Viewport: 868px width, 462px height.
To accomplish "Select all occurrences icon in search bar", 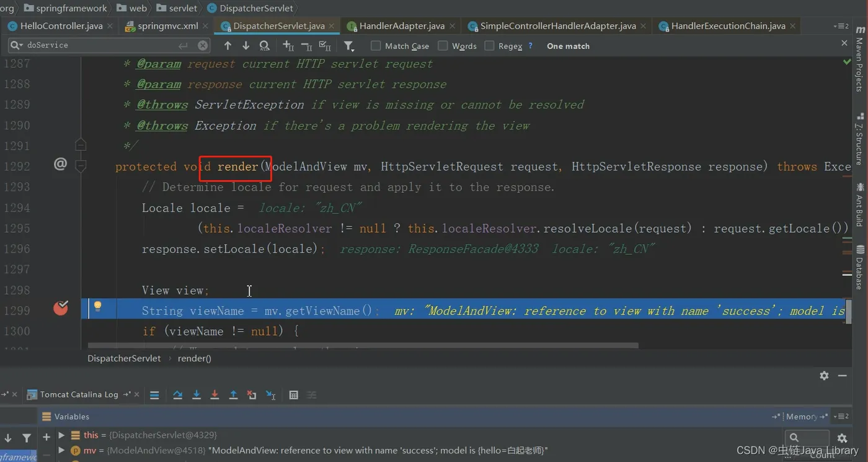I will (x=324, y=45).
